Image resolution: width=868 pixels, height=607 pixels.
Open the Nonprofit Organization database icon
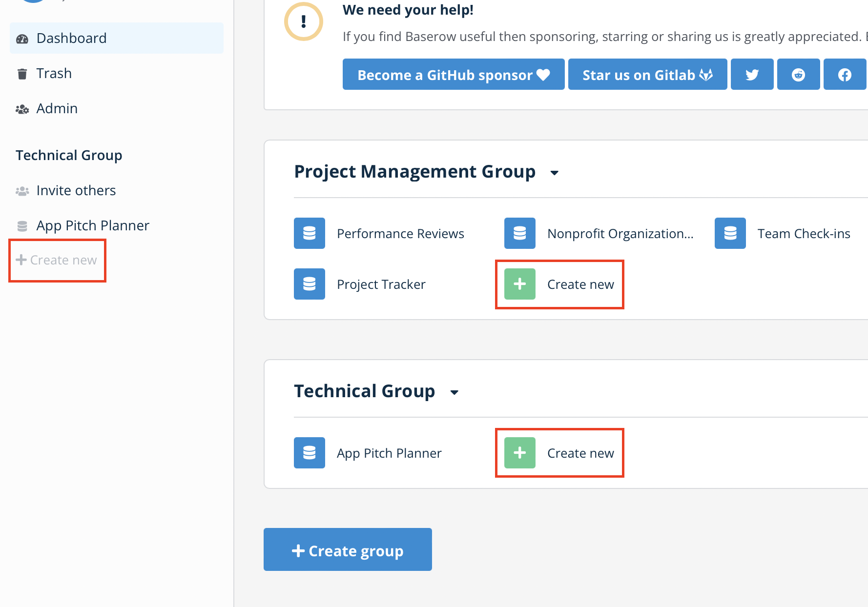(520, 233)
